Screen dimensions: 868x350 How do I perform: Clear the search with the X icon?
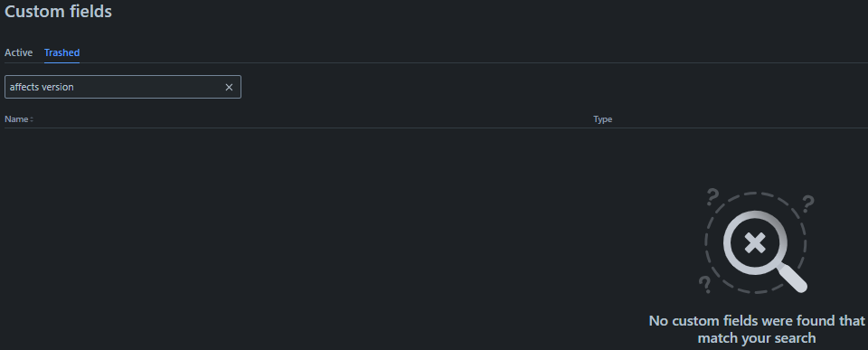[229, 87]
